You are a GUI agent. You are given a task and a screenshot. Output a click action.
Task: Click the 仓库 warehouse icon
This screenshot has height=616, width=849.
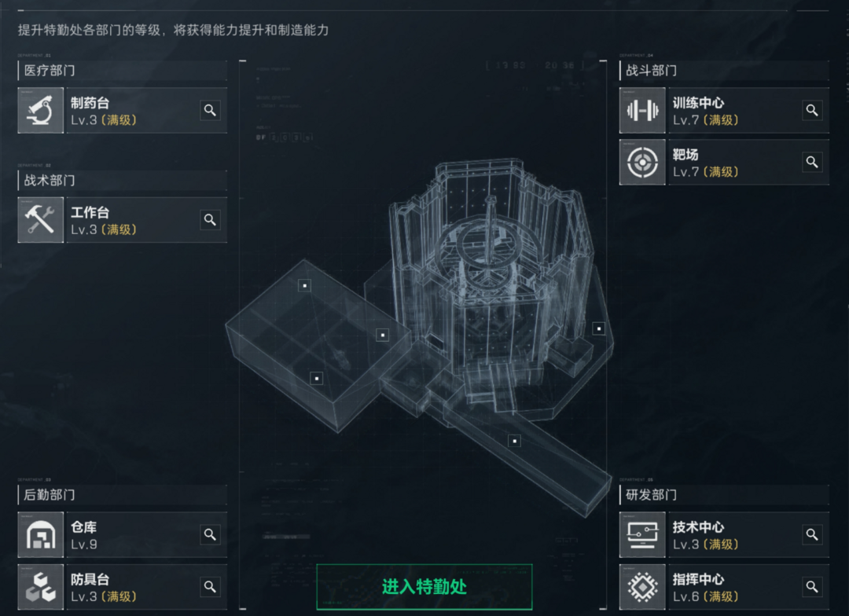41,535
